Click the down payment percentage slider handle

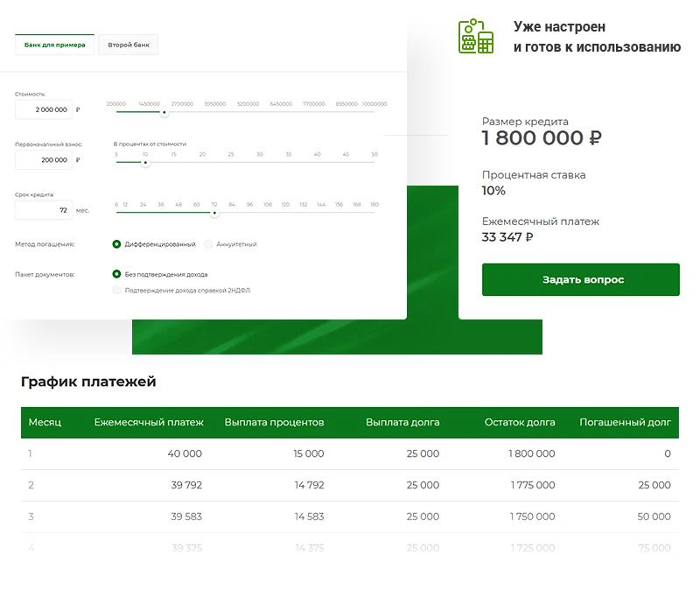point(145,162)
